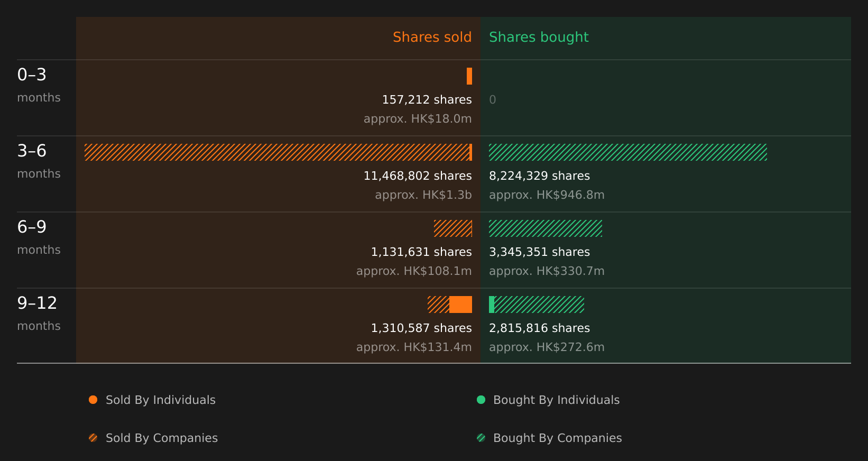Click '157,212 shares' value
Viewport: 868px width, 461px height.
click(x=427, y=99)
